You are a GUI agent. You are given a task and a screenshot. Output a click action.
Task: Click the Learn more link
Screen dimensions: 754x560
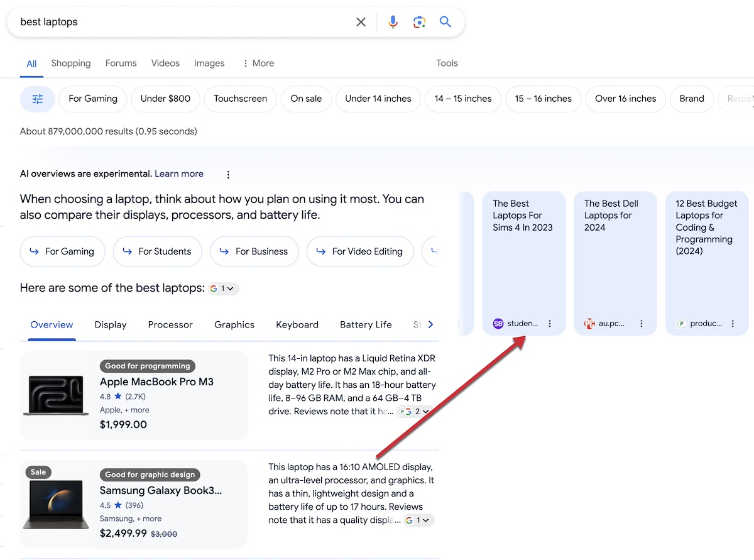click(x=179, y=174)
